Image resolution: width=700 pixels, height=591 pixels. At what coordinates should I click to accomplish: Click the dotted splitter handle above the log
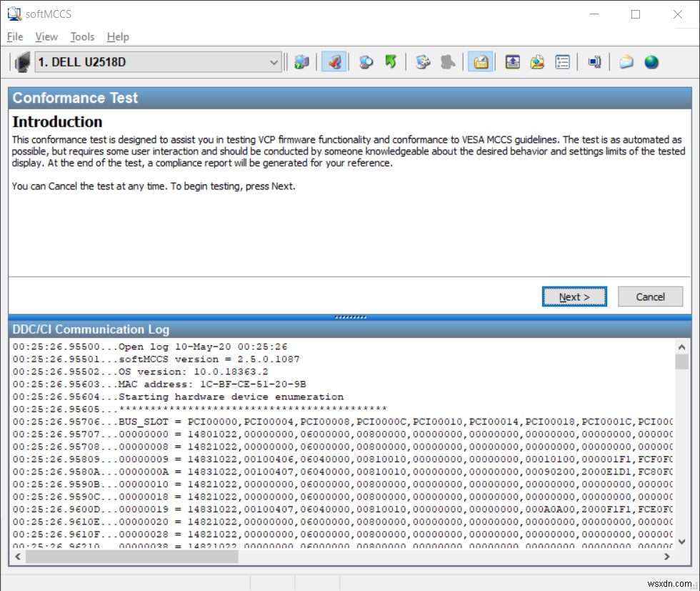351,317
